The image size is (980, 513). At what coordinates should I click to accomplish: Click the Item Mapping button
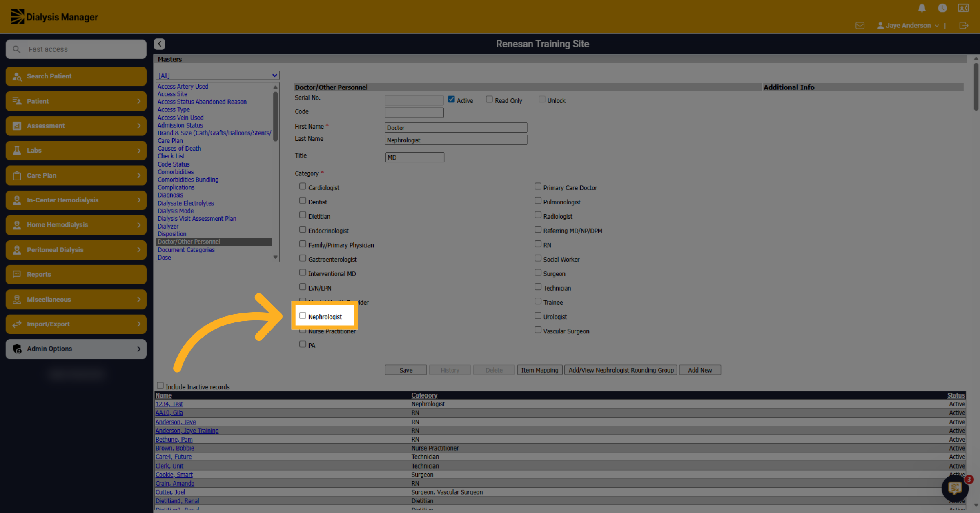(x=539, y=370)
